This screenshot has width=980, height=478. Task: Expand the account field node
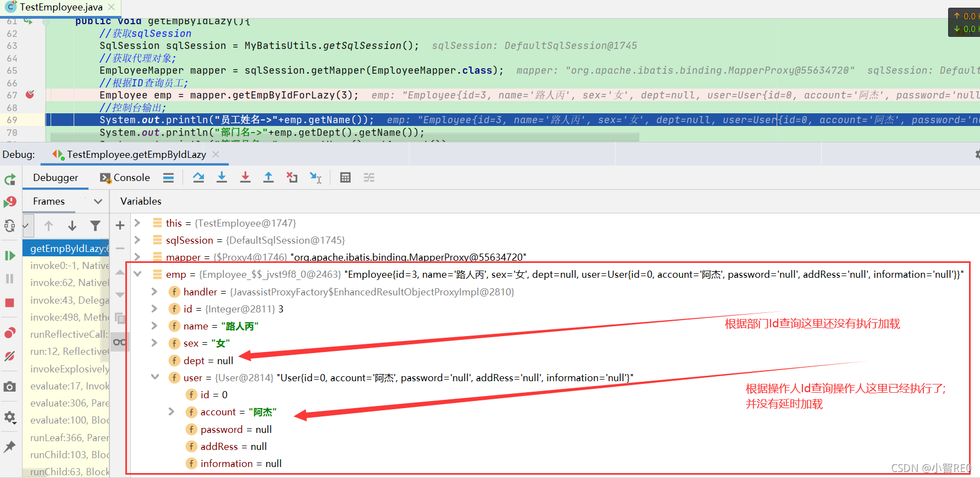point(171,411)
